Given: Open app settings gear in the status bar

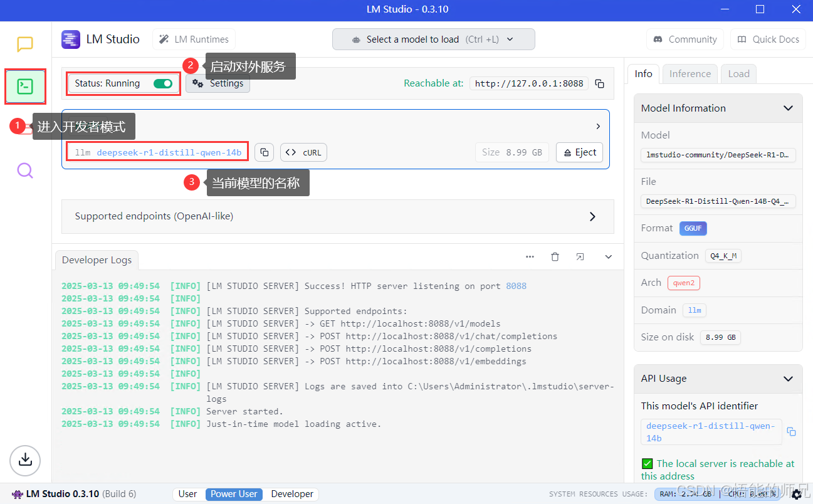Looking at the screenshot, I should click(797, 495).
